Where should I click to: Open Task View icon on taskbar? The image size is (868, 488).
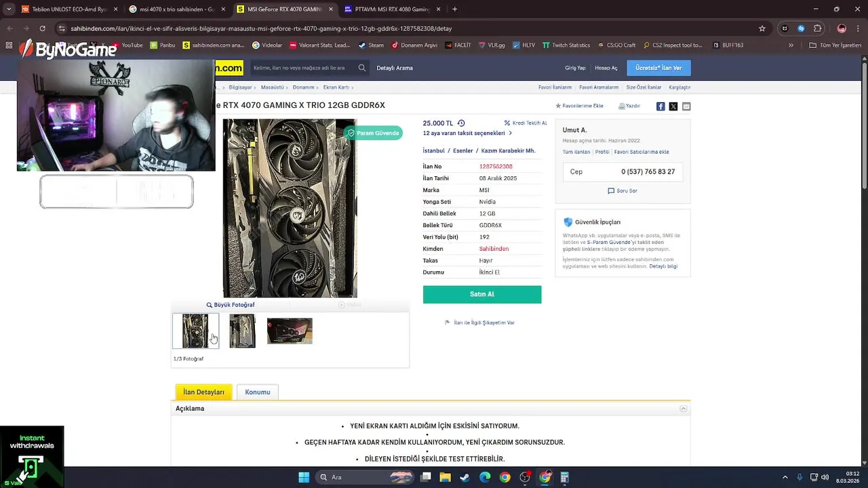tap(426, 477)
